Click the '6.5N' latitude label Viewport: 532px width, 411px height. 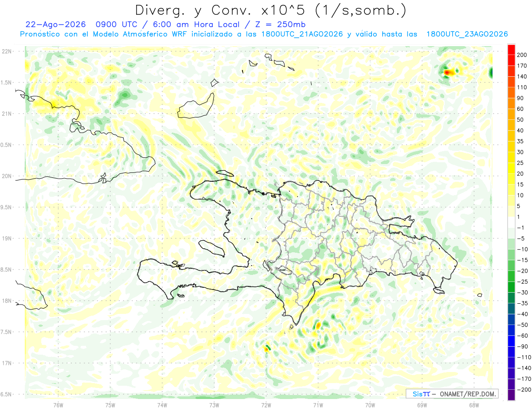[7, 394]
